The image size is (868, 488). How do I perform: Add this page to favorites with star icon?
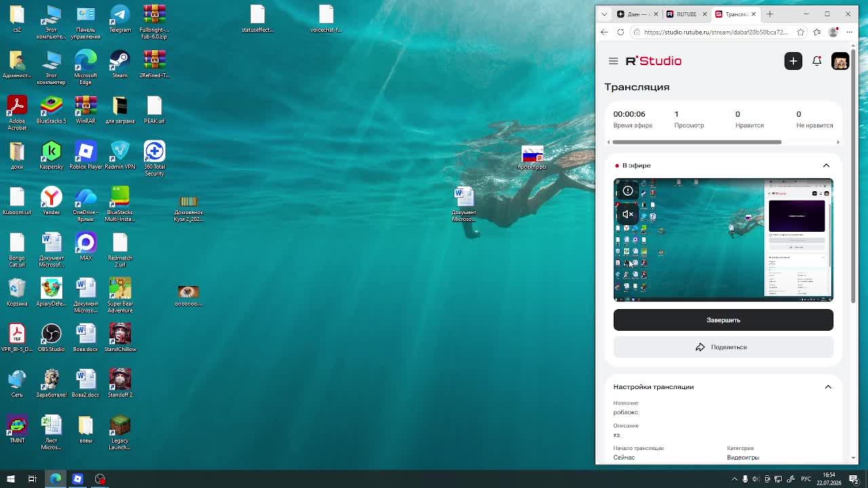(800, 32)
